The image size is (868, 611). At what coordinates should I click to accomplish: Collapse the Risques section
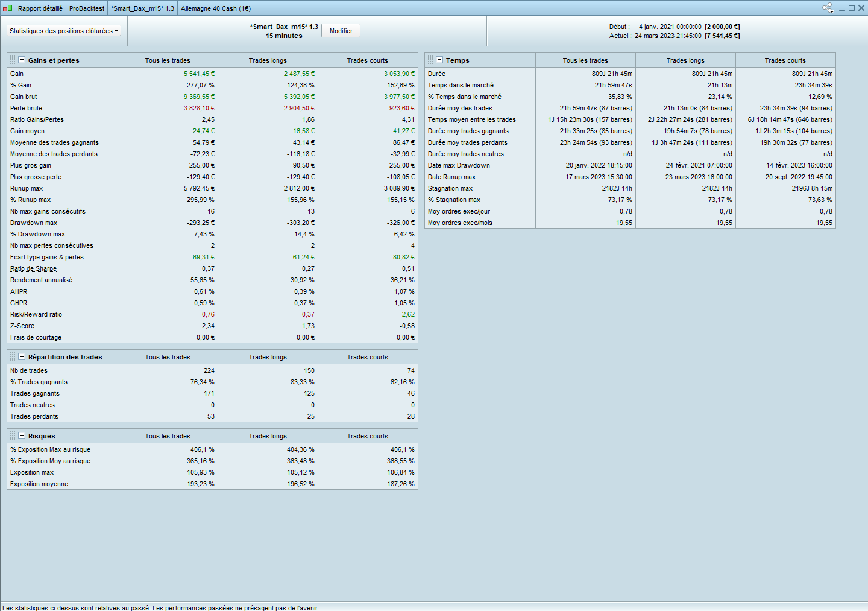pos(22,436)
